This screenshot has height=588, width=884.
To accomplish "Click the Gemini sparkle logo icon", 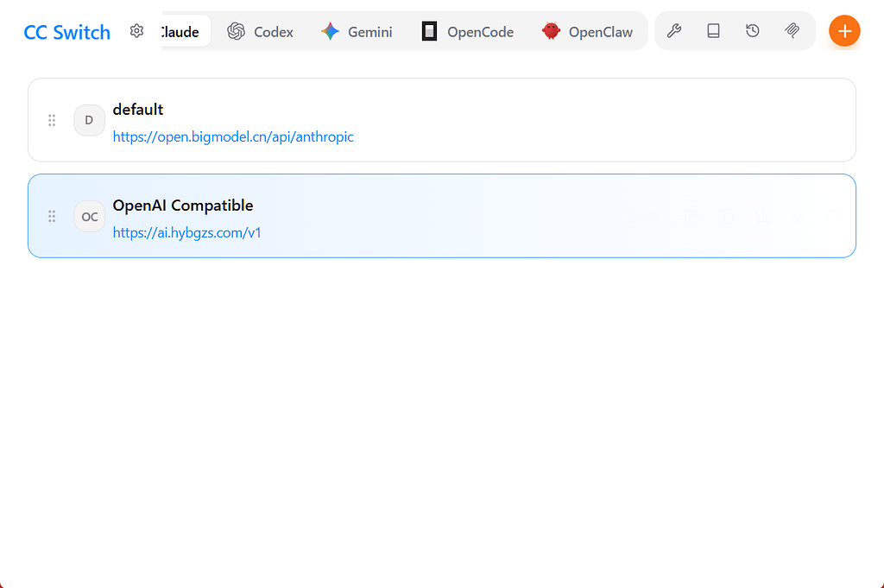I will pos(330,31).
